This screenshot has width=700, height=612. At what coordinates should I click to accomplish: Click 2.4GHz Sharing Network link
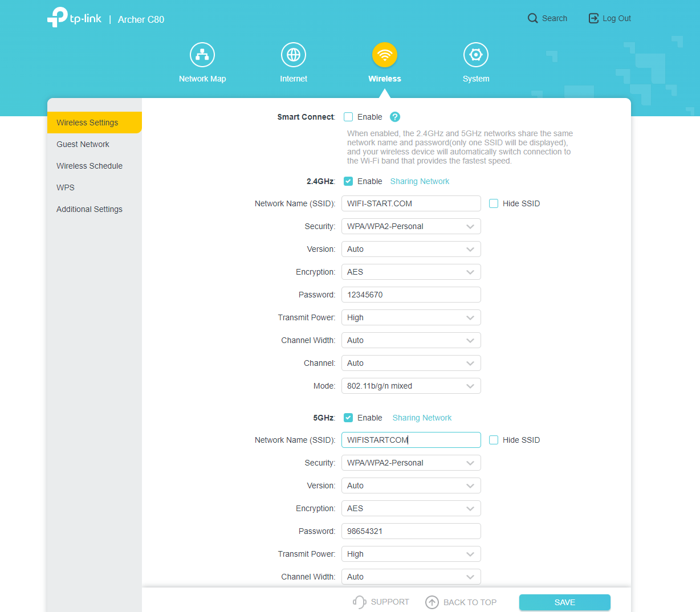(x=420, y=181)
